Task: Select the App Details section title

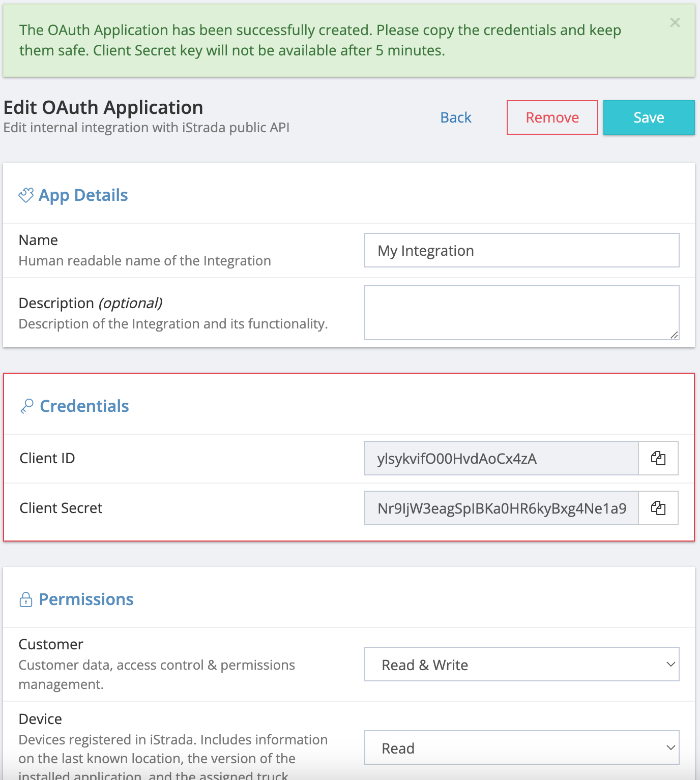Action: click(x=83, y=195)
